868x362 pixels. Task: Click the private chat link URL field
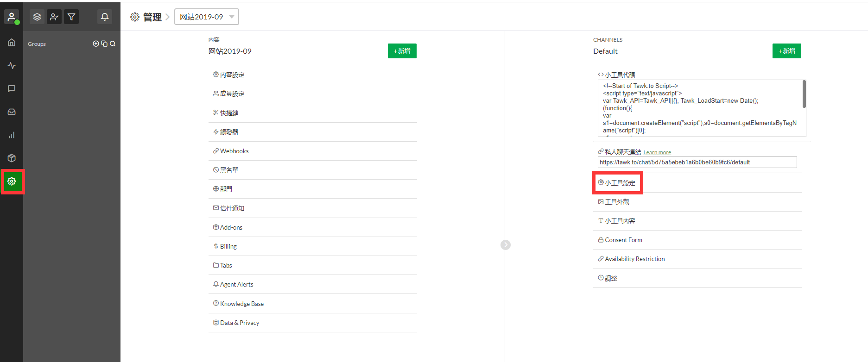(697, 162)
